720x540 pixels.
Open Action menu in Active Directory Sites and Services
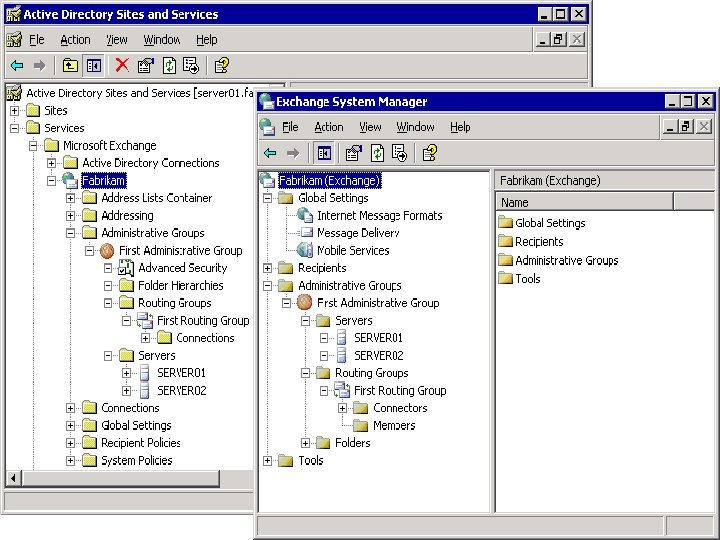point(75,40)
